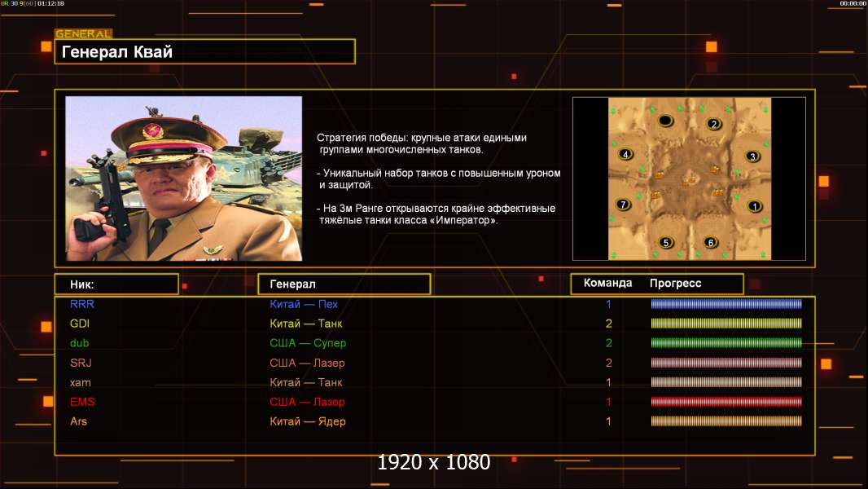This screenshot has height=489, width=868.
Task: Select player nickname GDI
Action: pos(80,324)
